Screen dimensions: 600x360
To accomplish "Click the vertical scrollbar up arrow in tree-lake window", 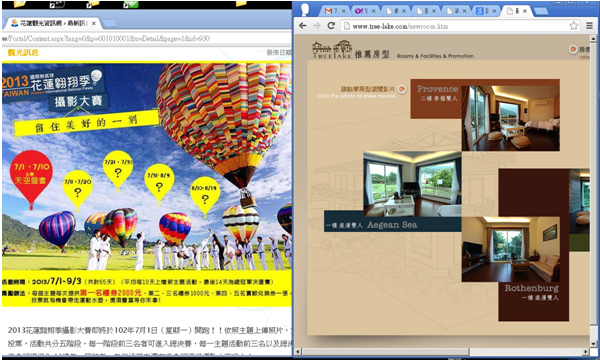I will coord(593,38).
